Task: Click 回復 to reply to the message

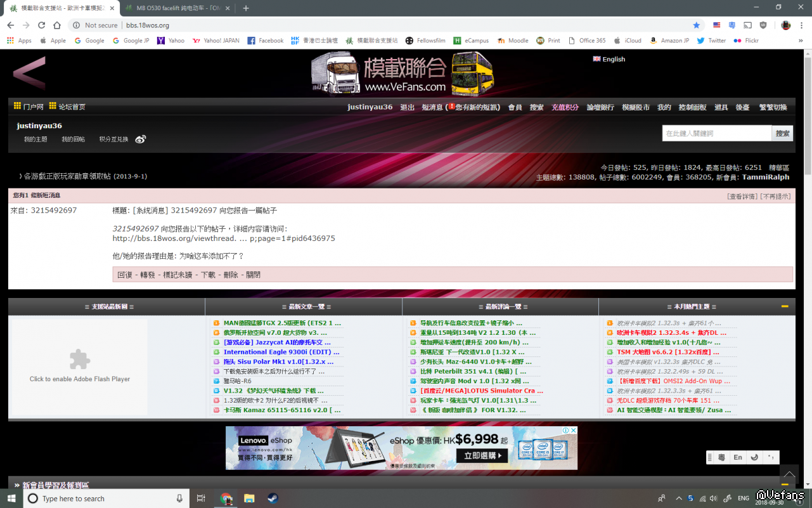Action: pos(125,275)
